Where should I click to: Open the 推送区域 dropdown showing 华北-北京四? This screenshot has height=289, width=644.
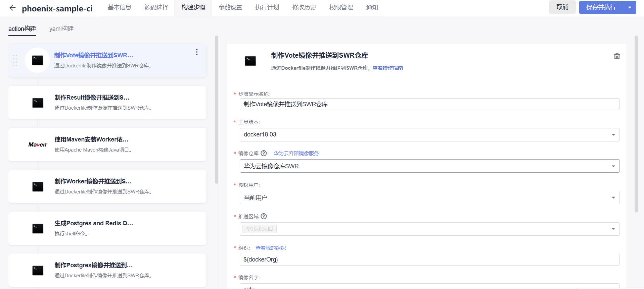pyautogui.click(x=429, y=229)
